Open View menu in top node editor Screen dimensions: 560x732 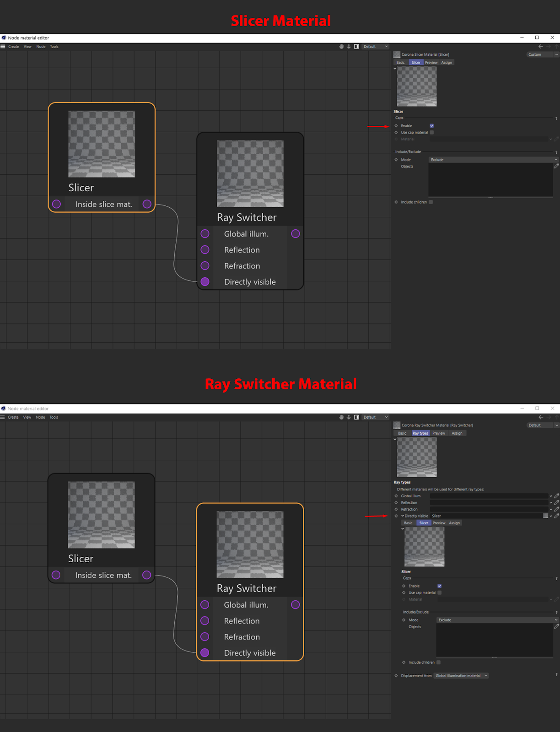pos(27,47)
